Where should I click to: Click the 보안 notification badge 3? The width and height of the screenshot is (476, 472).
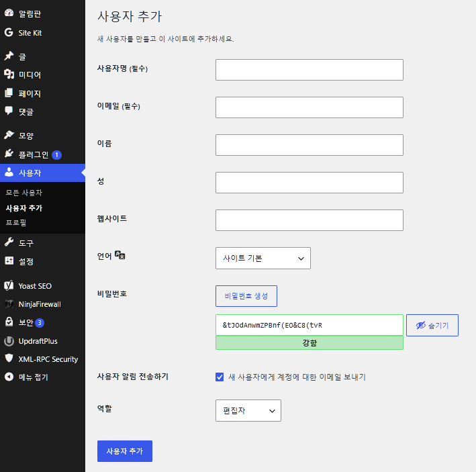point(40,323)
